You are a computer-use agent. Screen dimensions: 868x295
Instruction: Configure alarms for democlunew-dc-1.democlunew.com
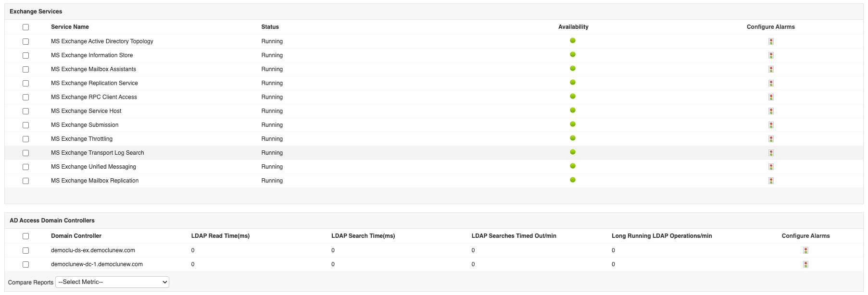tap(805, 264)
